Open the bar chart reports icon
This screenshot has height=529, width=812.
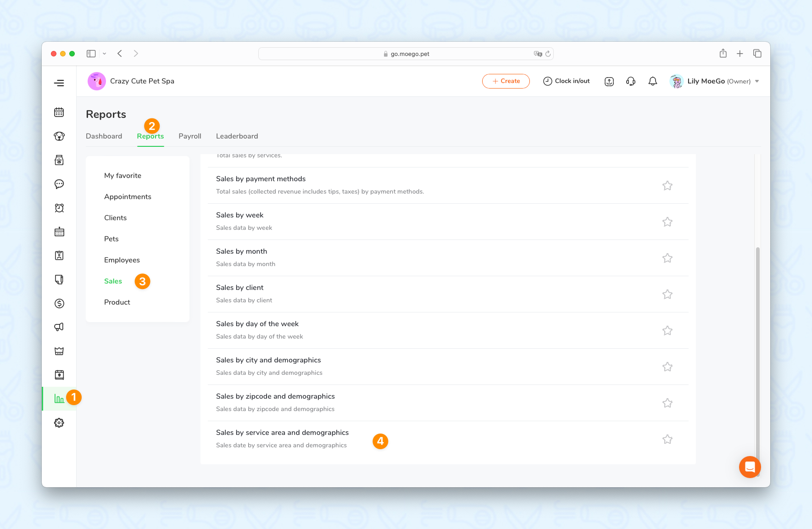(x=59, y=399)
